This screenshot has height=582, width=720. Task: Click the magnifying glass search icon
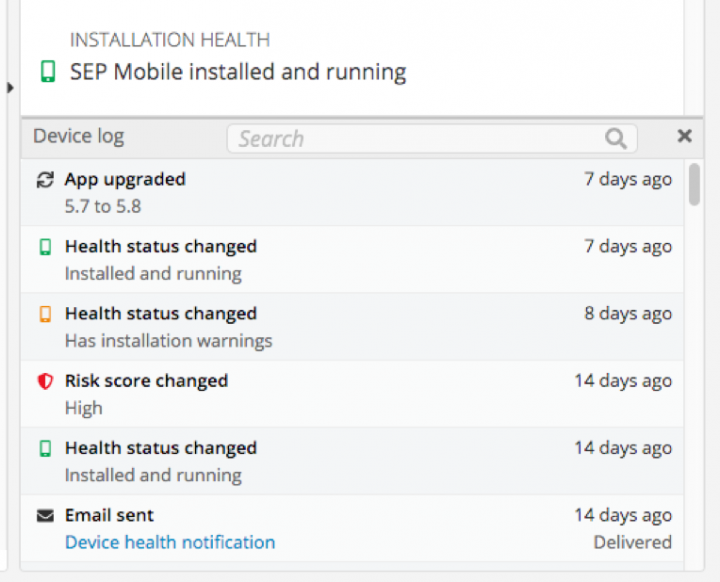pyautogui.click(x=615, y=139)
